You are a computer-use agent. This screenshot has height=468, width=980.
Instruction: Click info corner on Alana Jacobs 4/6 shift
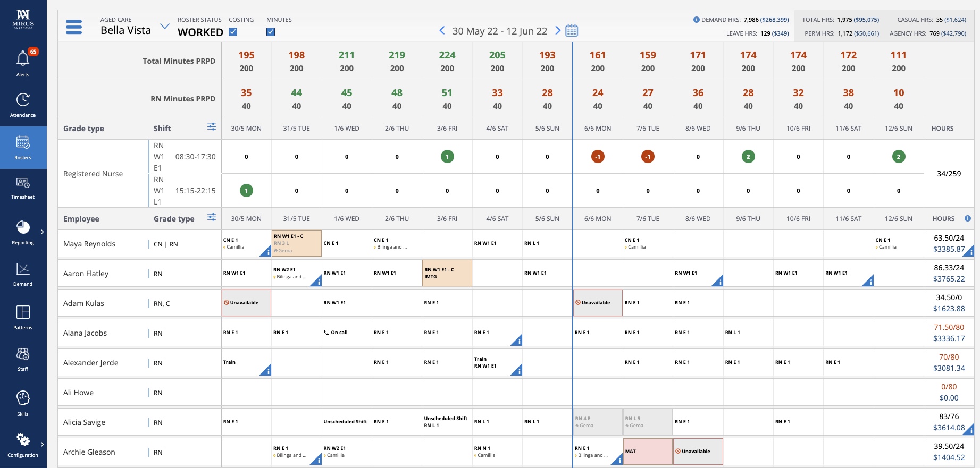click(x=518, y=342)
